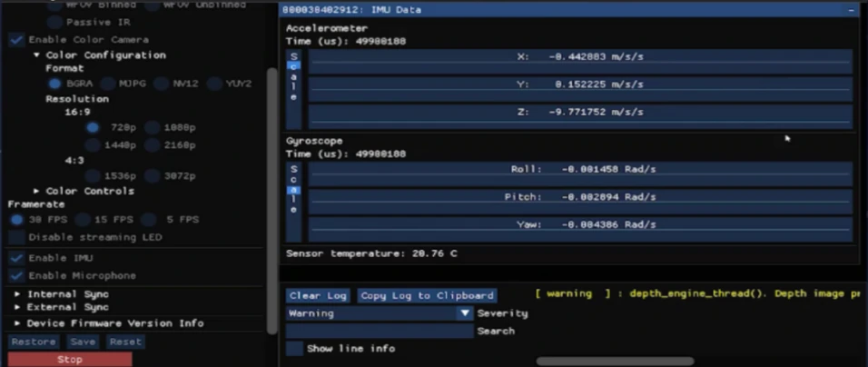This screenshot has width=868, height=367.
Task: Click the Clear Log button
Action: [318, 295]
